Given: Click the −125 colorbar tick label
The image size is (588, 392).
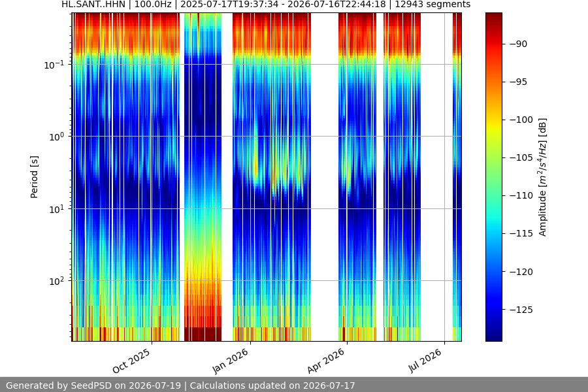Looking at the screenshot, I should tap(521, 310).
